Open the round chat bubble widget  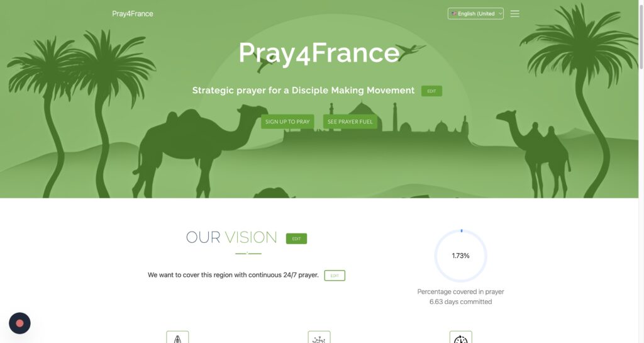tap(19, 323)
